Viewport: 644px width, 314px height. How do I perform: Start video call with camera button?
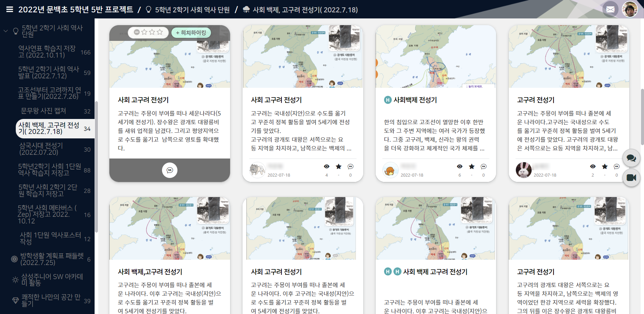pos(631,178)
